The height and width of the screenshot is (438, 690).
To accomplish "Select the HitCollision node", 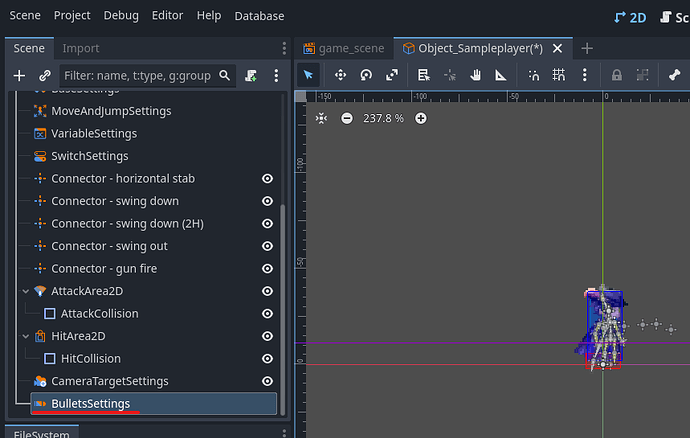I will point(91,358).
